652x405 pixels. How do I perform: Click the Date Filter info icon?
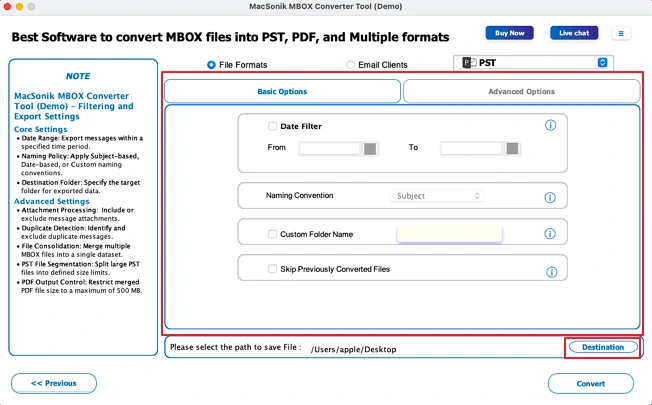[550, 125]
